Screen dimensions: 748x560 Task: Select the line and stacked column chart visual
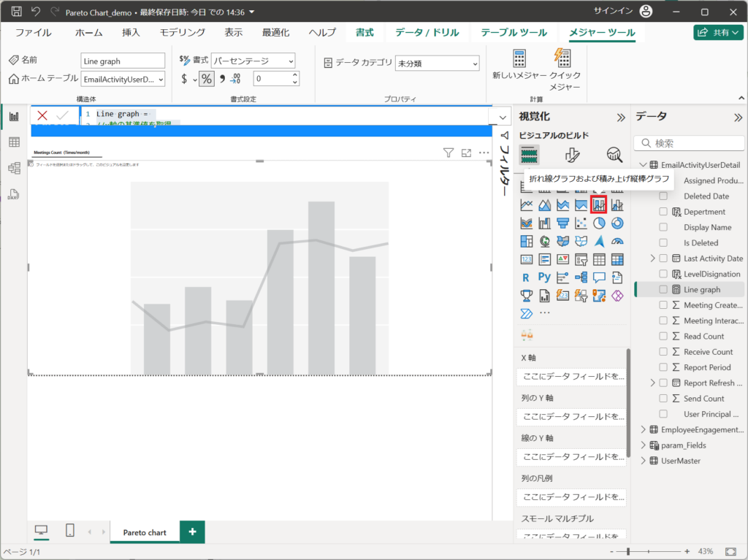click(599, 205)
